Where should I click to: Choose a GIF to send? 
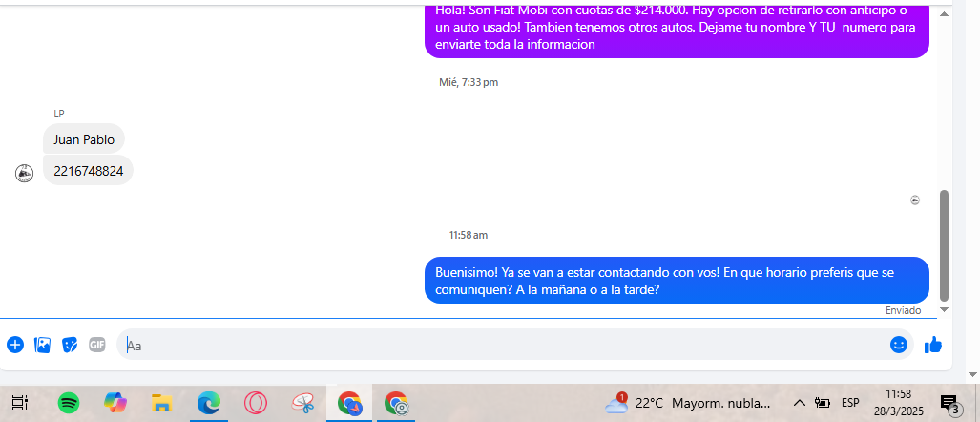coord(96,345)
